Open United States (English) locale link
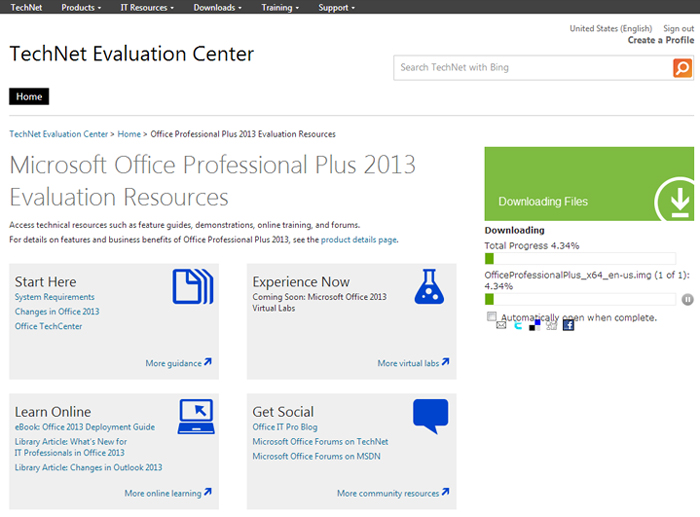This screenshot has width=700, height=517. pyautogui.click(x=611, y=29)
